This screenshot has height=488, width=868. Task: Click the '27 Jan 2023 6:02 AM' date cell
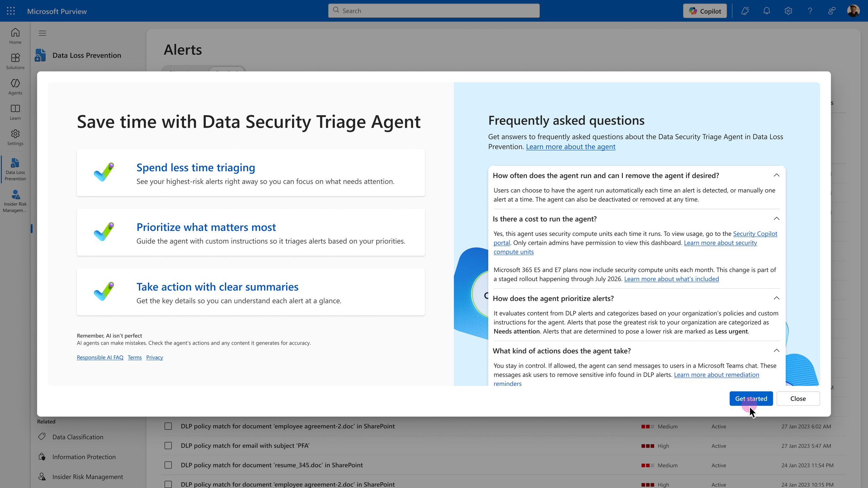tap(806, 427)
